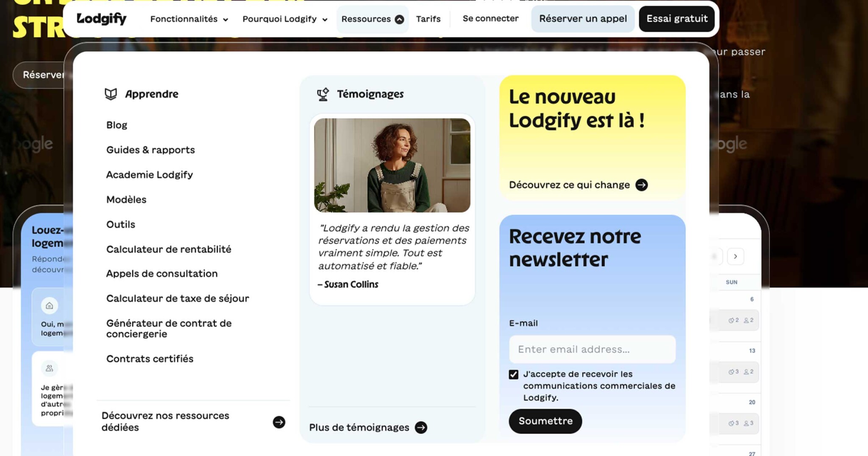The image size is (868, 456).
Task: Click the next-month chevron in the calendar
Action: [x=735, y=256]
